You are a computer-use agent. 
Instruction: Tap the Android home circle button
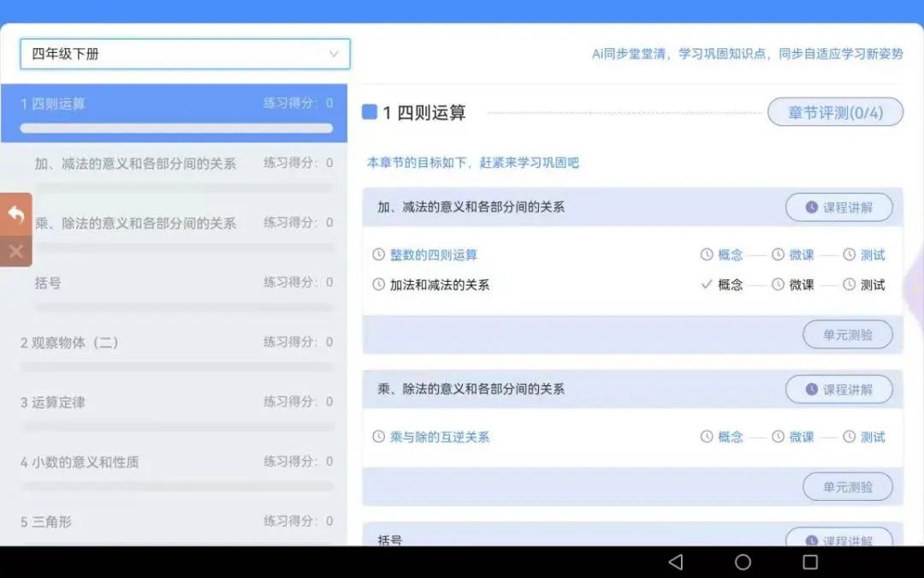(743, 562)
